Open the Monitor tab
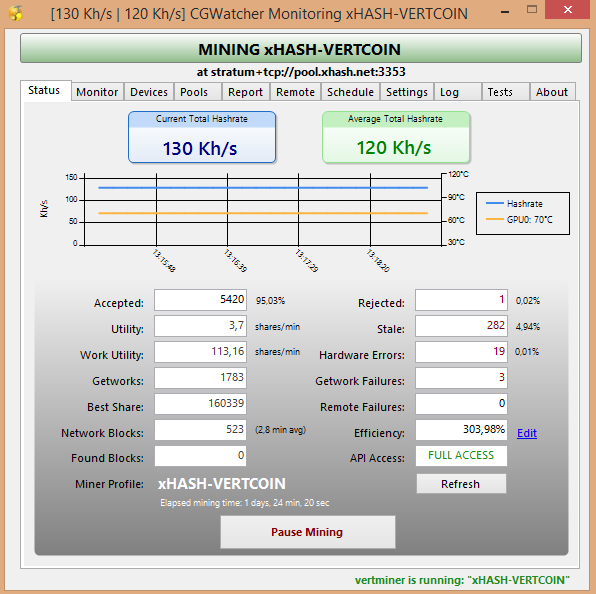Viewport: 596px width, 594px height. pyautogui.click(x=97, y=92)
